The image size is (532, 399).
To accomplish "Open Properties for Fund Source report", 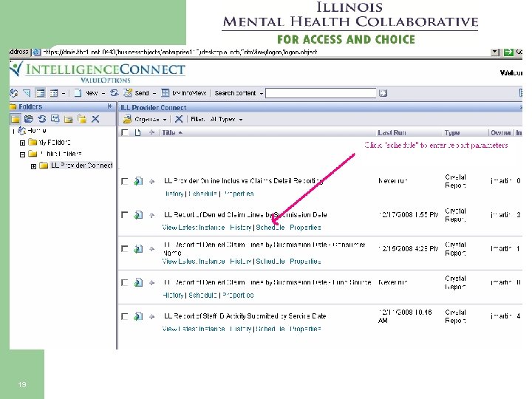I will pyautogui.click(x=238, y=295).
